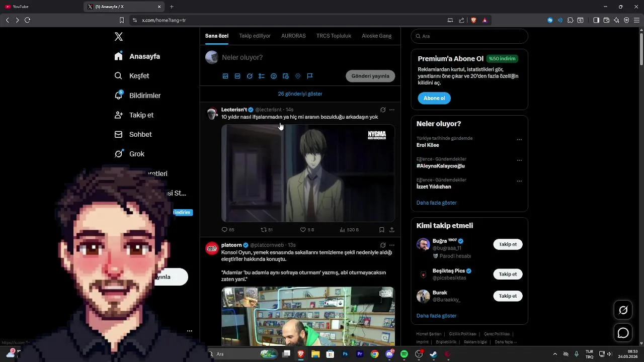The image size is (644, 362).
Task: Click Grok icon in composer toolbar
Action: click(250, 76)
